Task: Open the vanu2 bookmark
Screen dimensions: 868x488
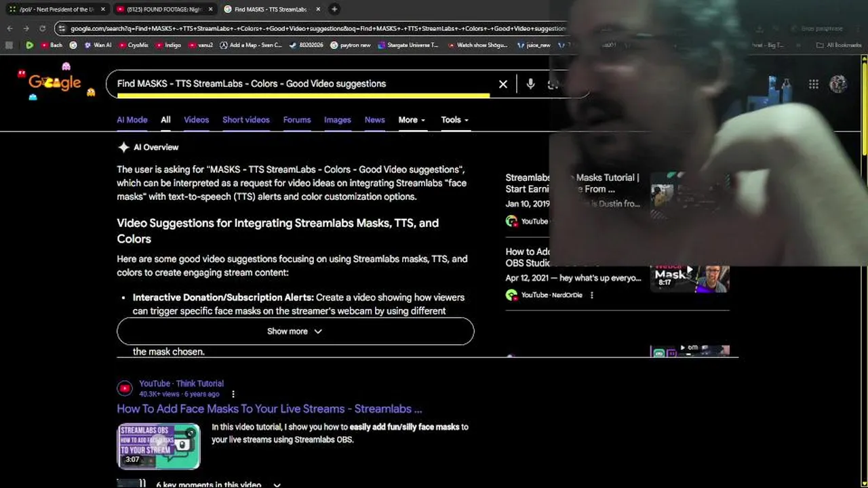Action: 201,45
